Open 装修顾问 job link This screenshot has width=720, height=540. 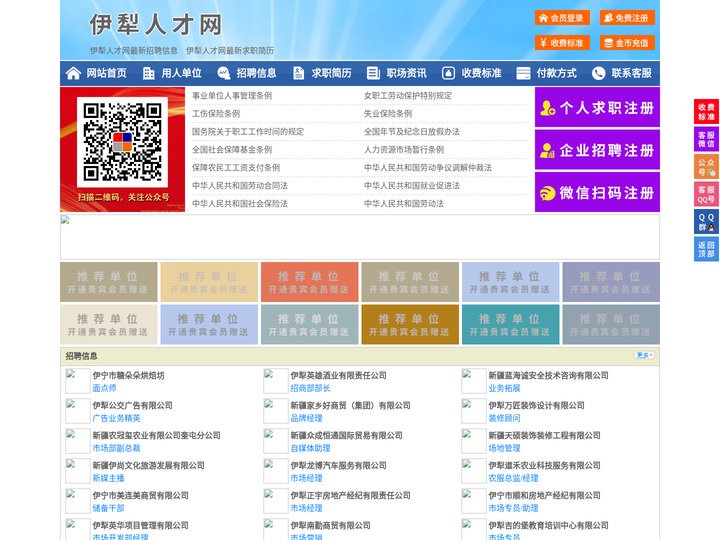coord(504,418)
